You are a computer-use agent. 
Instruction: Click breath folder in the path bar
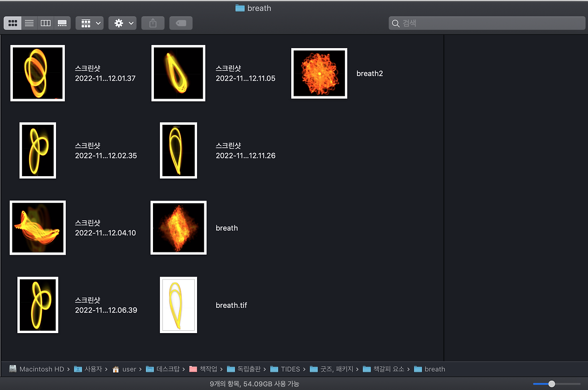coord(430,369)
